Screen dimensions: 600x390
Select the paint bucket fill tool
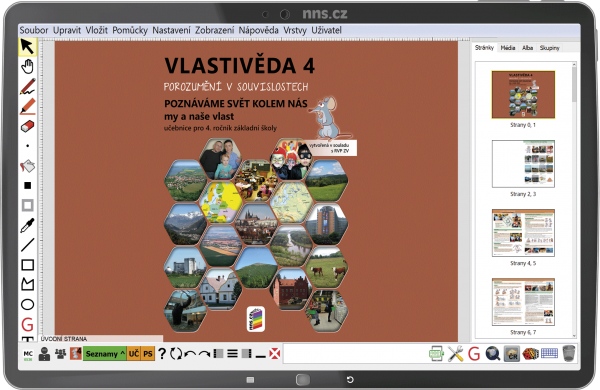[27, 166]
